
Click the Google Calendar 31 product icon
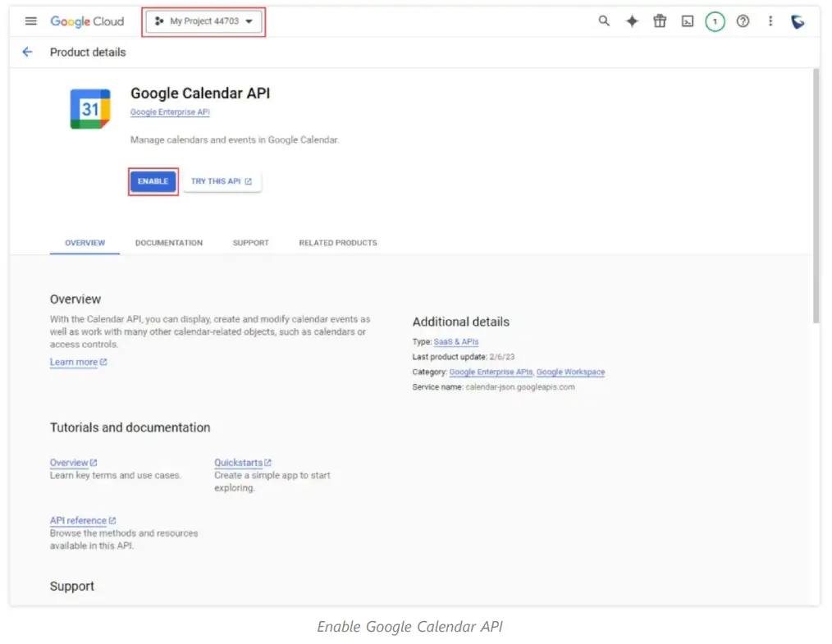tap(90, 109)
